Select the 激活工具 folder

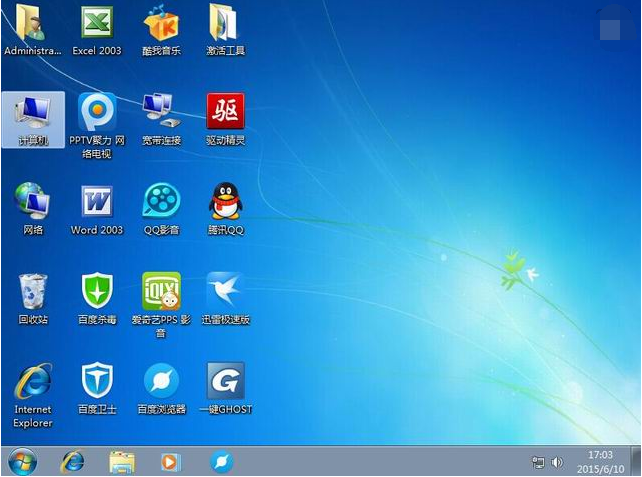click(225, 23)
